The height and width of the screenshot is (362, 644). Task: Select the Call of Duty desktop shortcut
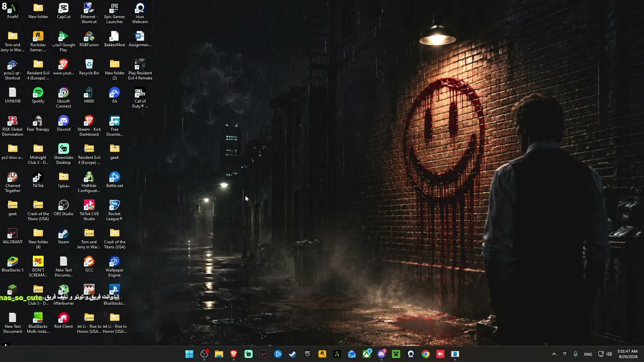point(140,98)
